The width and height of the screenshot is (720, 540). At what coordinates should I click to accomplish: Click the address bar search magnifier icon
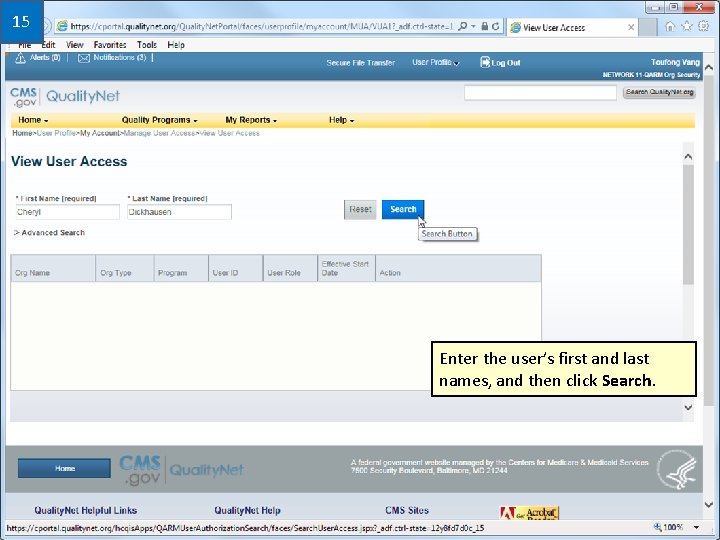(463, 26)
